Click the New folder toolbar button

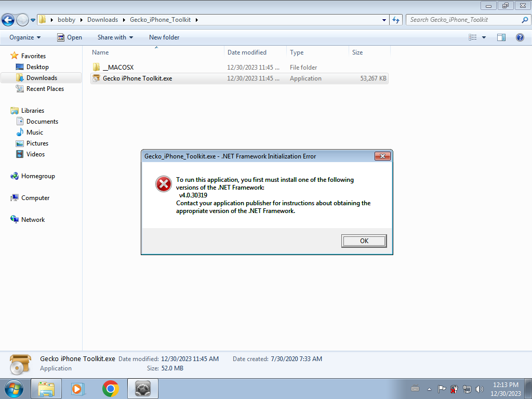coord(164,37)
